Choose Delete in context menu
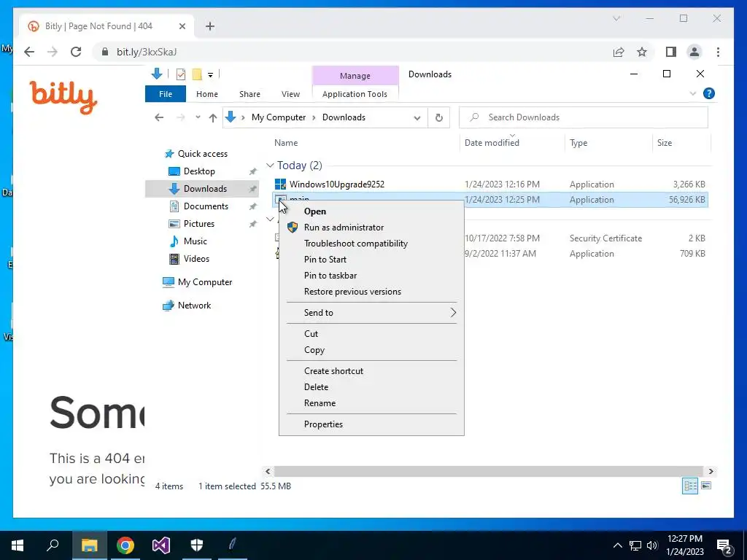 click(x=371, y=387)
